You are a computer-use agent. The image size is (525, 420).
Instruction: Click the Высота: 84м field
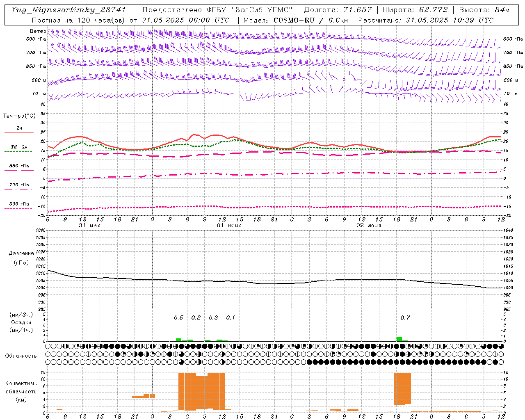pos(484,10)
